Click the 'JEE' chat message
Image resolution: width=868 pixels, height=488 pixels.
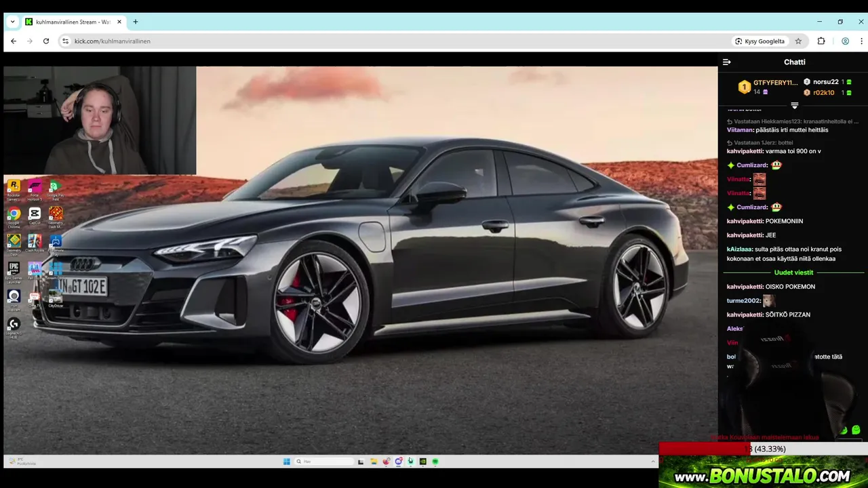(x=770, y=235)
